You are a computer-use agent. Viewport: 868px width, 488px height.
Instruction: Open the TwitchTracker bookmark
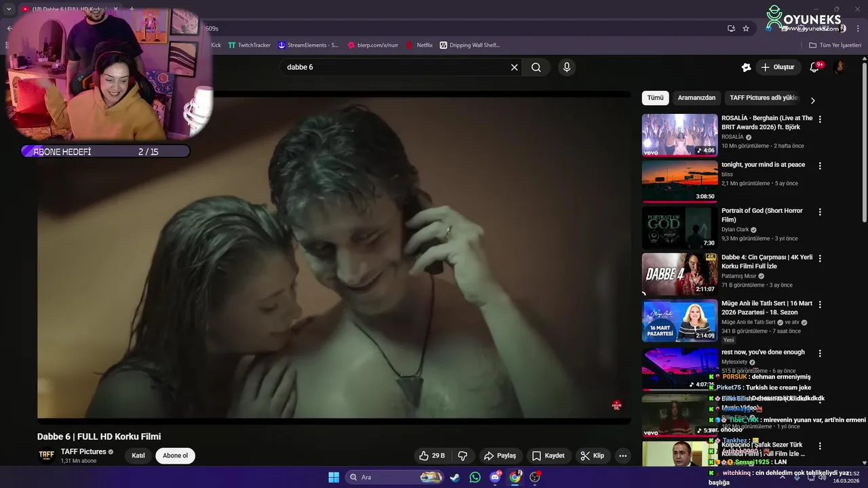pyautogui.click(x=249, y=45)
